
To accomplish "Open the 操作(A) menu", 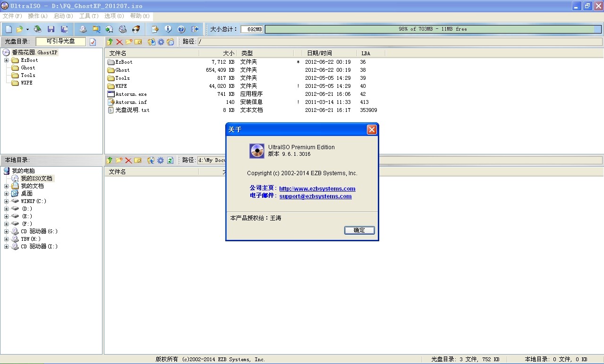I will click(38, 16).
